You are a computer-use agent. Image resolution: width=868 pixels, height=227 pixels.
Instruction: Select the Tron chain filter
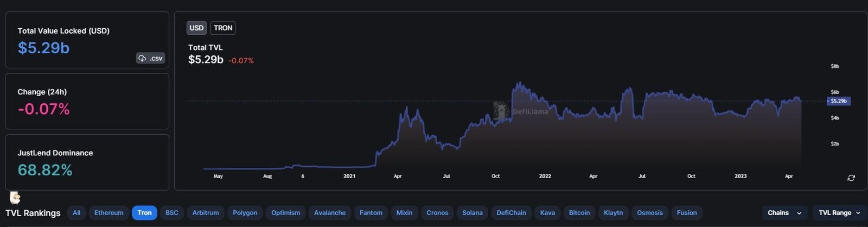tap(144, 213)
